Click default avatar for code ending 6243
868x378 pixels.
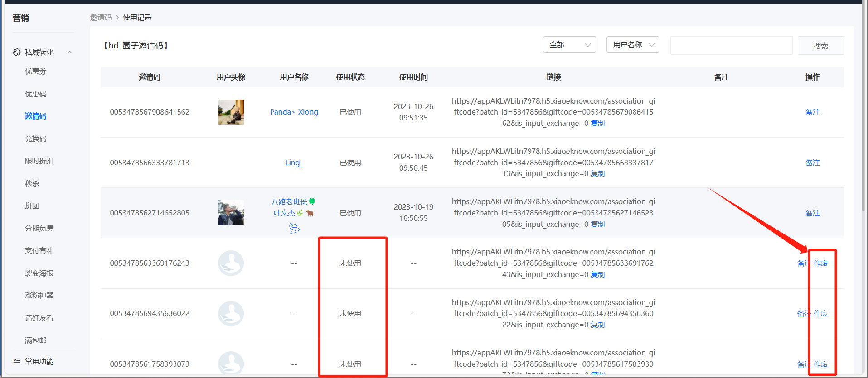click(x=231, y=263)
